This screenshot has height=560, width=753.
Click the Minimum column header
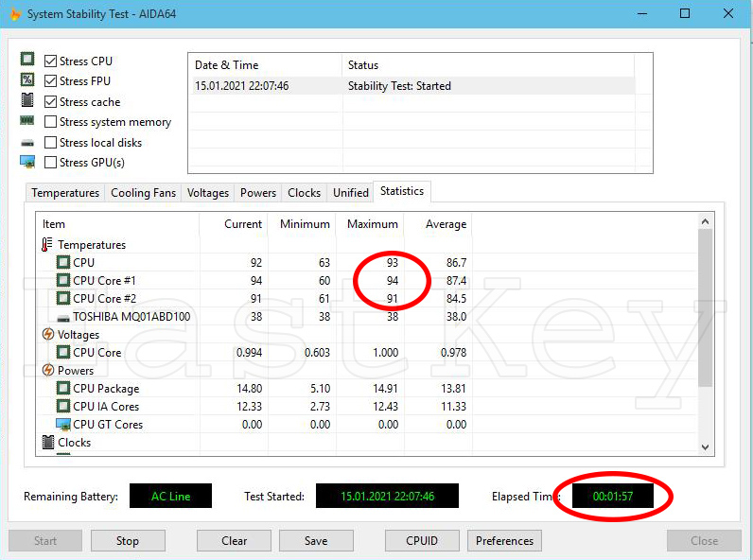coord(302,224)
